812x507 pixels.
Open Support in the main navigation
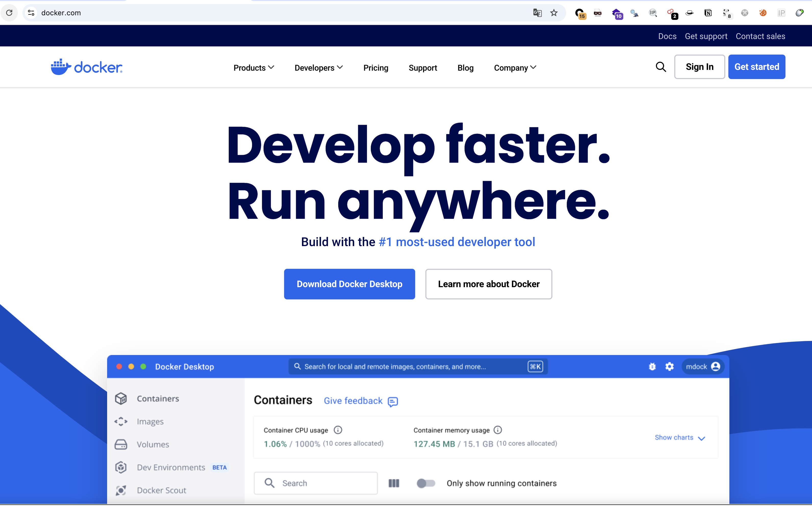coord(423,68)
